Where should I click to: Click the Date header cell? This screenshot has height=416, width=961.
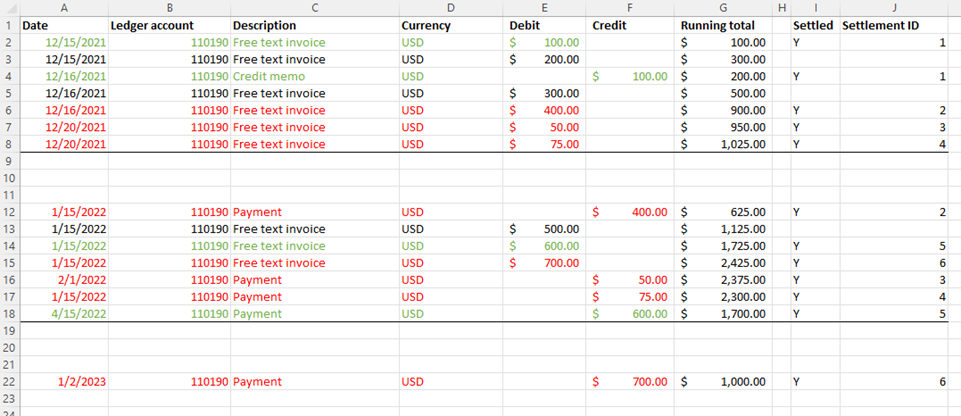click(x=64, y=26)
